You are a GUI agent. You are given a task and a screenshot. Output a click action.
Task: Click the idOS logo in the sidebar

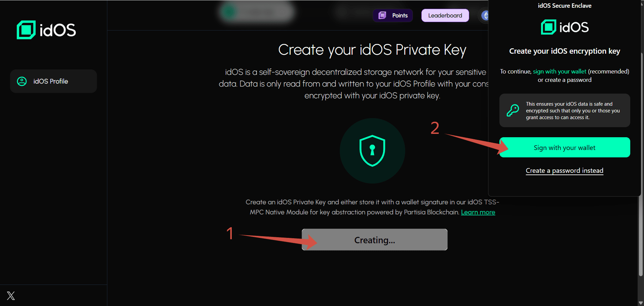coord(46,30)
